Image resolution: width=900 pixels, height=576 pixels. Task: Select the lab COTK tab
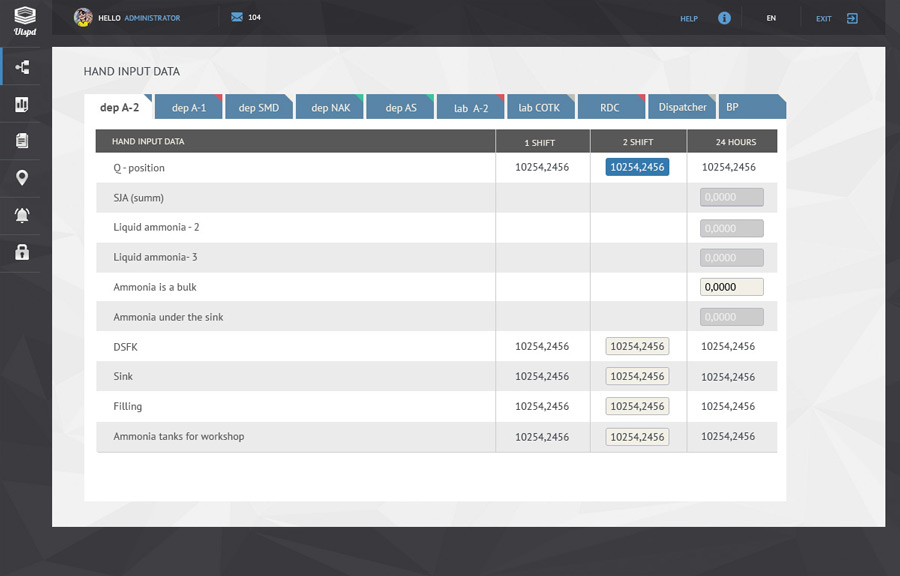click(540, 106)
